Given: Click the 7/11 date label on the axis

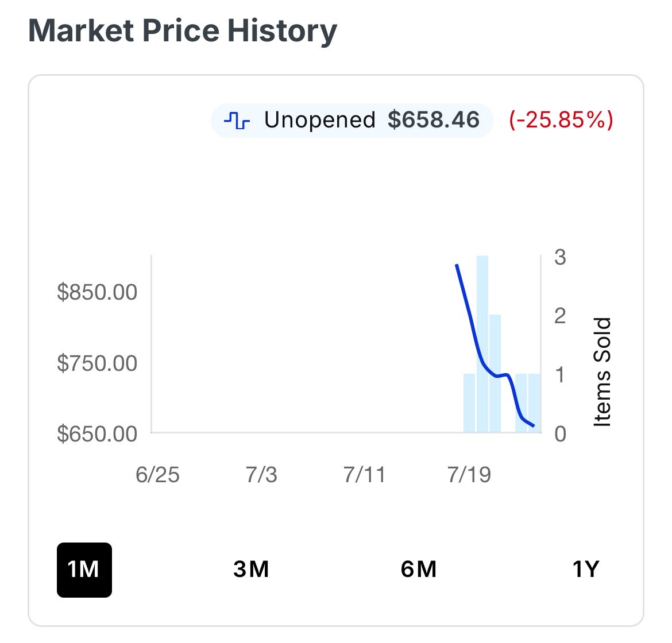Looking at the screenshot, I should (x=365, y=475).
